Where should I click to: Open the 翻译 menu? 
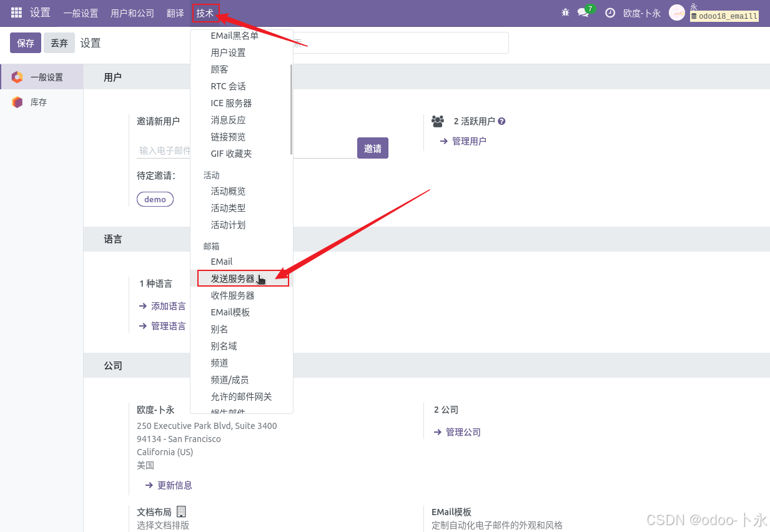tap(175, 12)
